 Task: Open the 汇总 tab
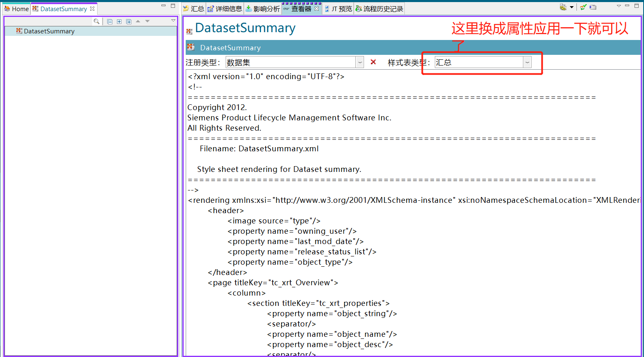tap(194, 9)
